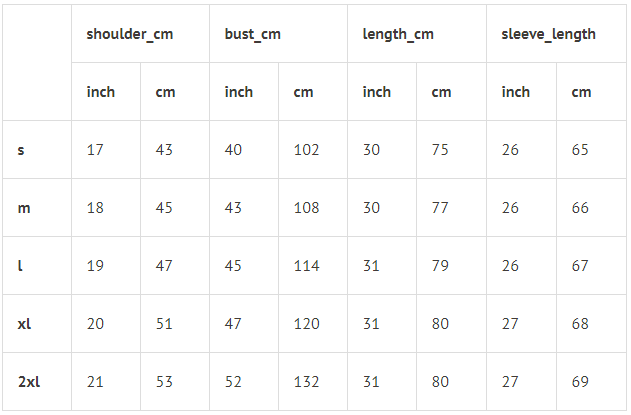Click the bust_cm column header

click(252, 34)
